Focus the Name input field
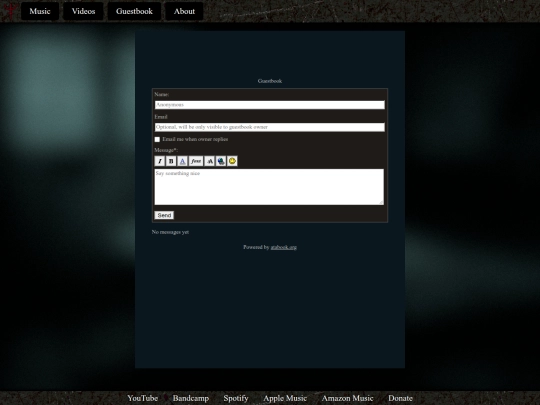This screenshot has height=405, width=540. tap(270, 105)
